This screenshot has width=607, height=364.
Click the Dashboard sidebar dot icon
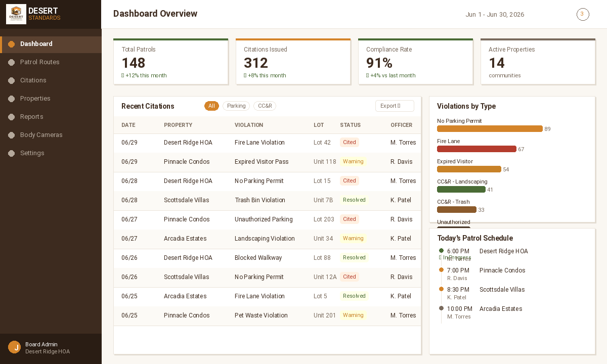click(12, 44)
